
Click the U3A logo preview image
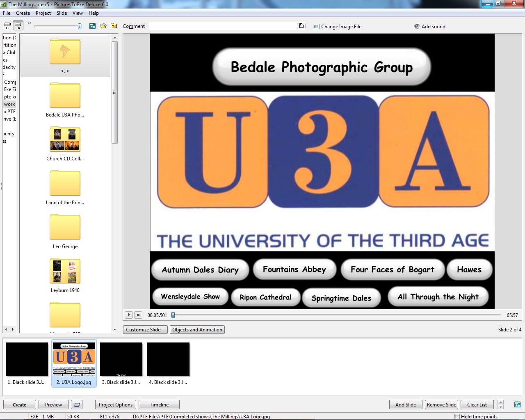pyautogui.click(x=322, y=171)
